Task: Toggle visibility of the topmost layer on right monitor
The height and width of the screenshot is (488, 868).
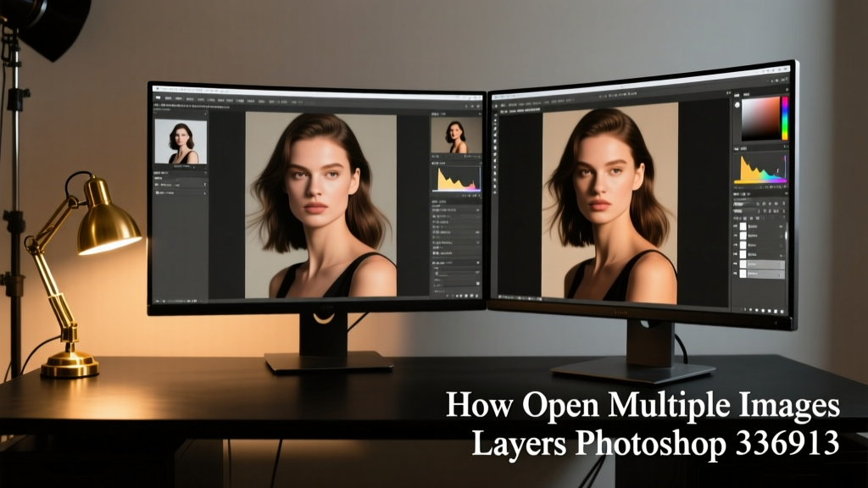Action: click(x=736, y=226)
